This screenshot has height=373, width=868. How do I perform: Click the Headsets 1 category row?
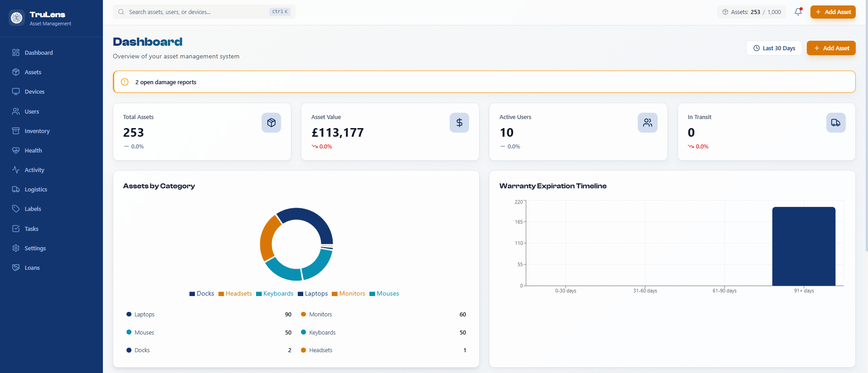[x=383, y=350]
